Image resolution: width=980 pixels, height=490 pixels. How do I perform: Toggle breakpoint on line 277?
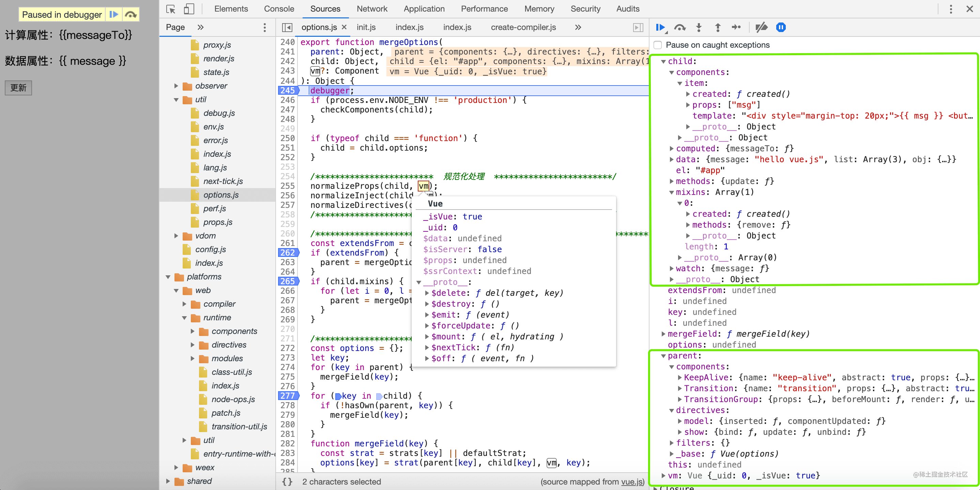[x=288, y=396]
